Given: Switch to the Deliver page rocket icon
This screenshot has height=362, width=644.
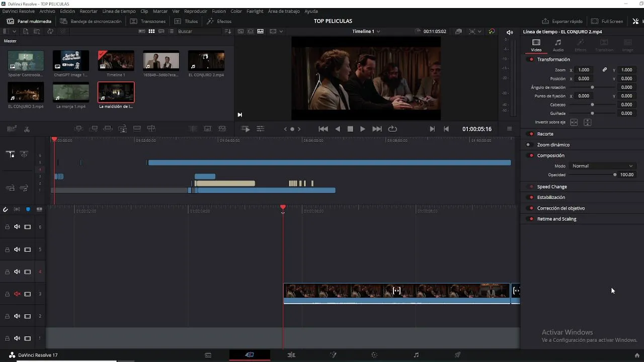Looking at the screenshot, I should [x=457, y=355].
